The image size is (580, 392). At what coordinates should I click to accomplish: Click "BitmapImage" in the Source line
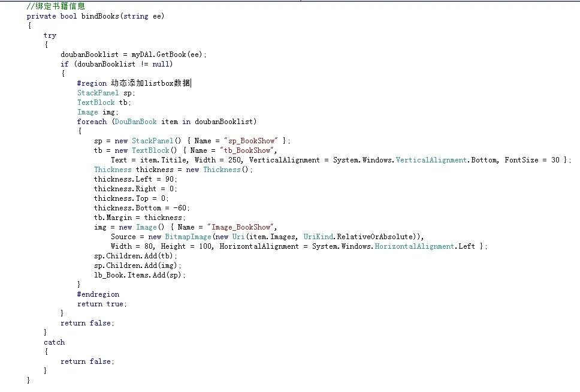[188, 237]
